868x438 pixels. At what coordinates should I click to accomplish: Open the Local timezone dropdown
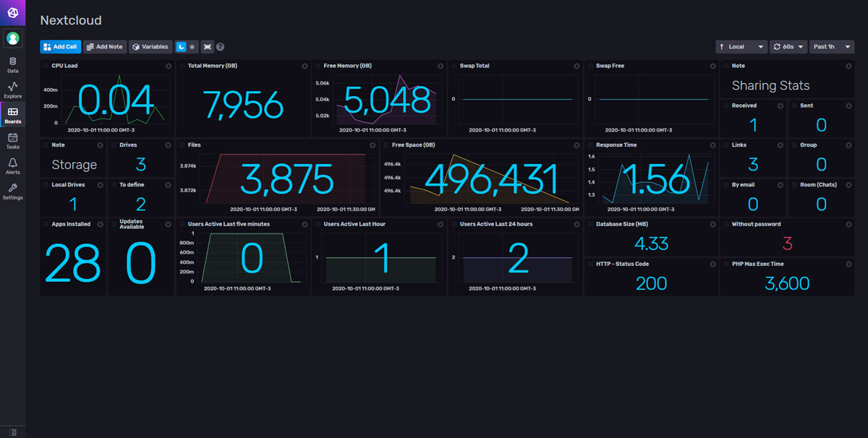[741, 46]
